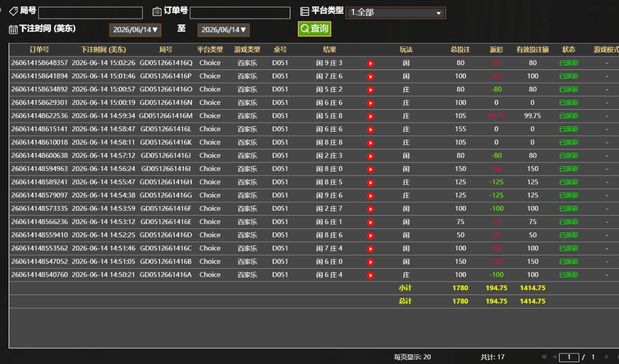Click the 有效投注额 column header
The image size is (619, 364).
click(533, 50)
